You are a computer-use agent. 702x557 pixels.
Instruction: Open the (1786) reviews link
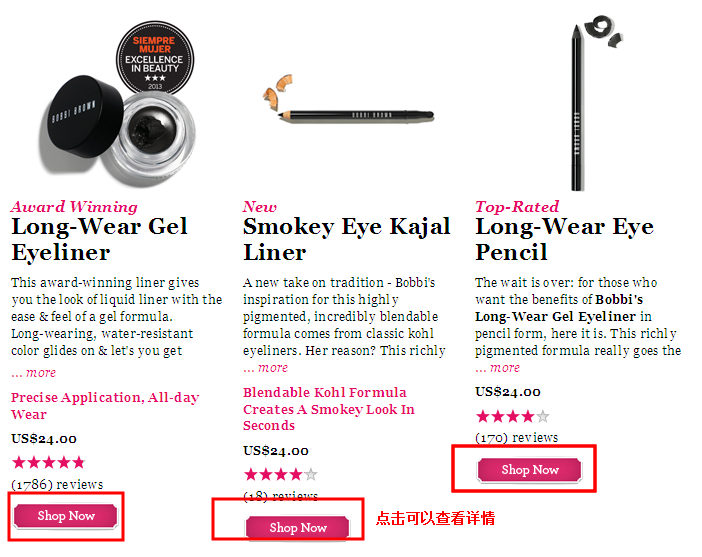[57, 484]
